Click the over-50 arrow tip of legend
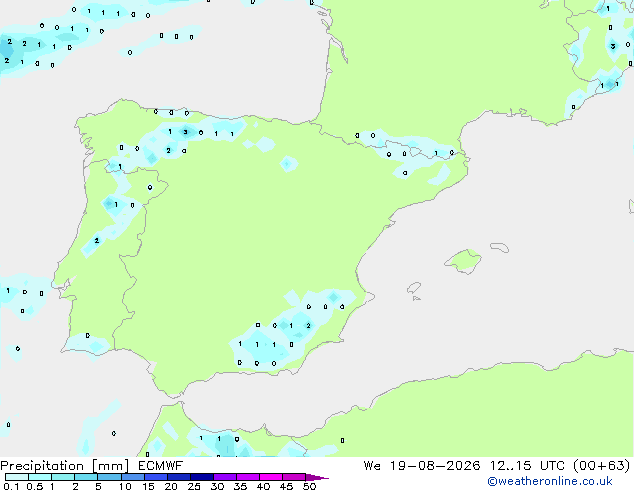The width and height of the screenshot is (634, 490). 317,477
